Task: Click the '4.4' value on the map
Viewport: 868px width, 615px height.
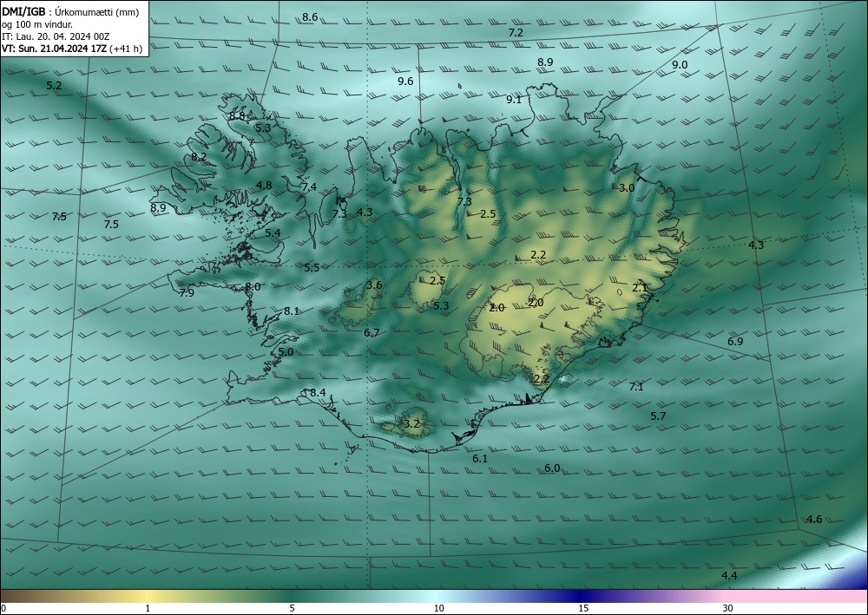Action: (x=729, y=576)
